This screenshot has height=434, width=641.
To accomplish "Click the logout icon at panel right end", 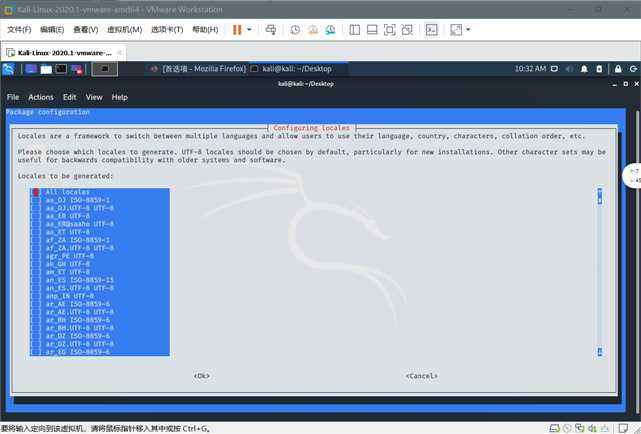I will click(x=633, y=69).
